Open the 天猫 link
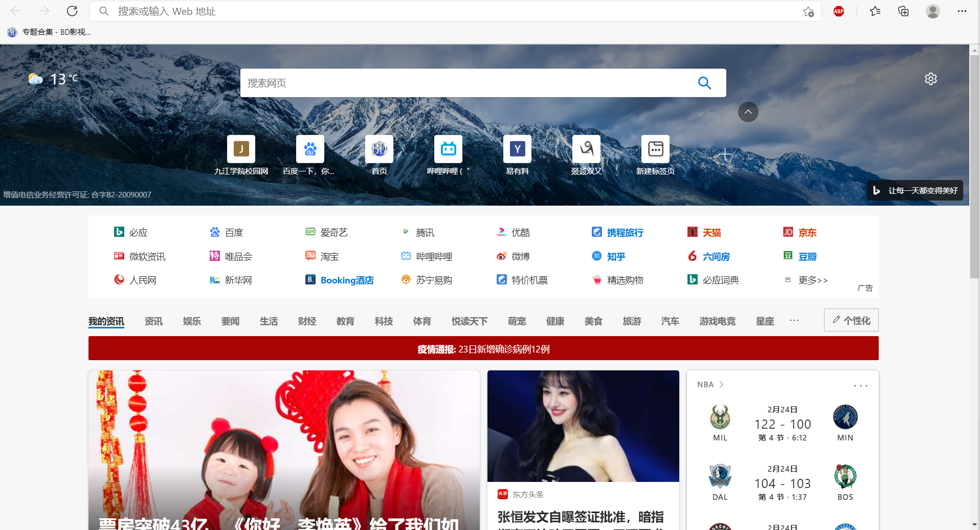This screenshot has height=530, width=980. tap(704, 232)
